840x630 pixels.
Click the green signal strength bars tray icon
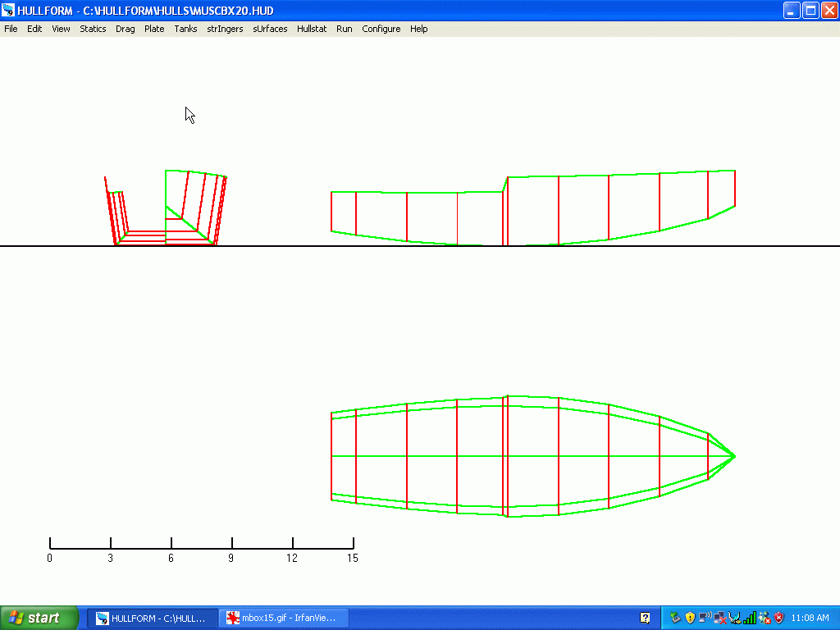(x=750, y=618)
